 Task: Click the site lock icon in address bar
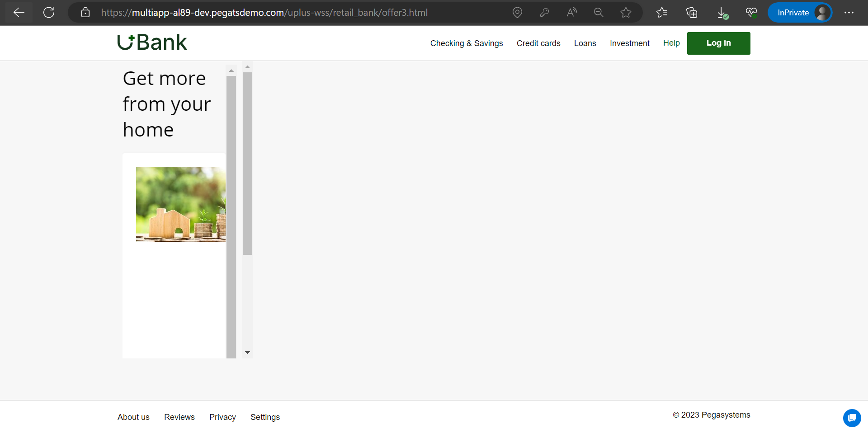tap(85, 12)
